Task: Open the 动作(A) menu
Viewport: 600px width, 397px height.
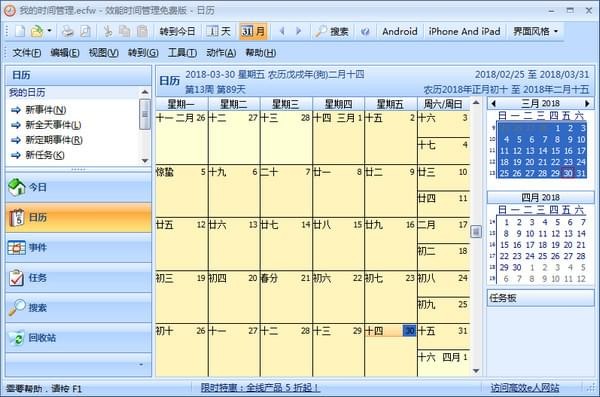Action: [221, 53]
